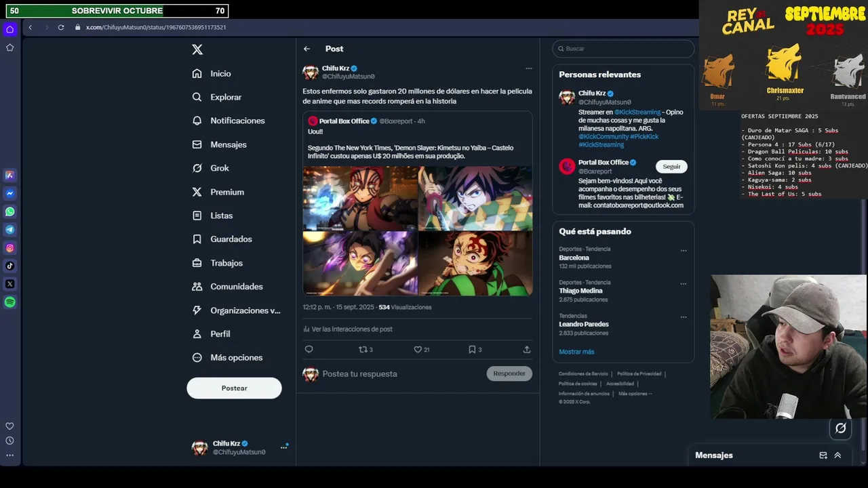Open X in the browser sidebar
Viewport: 868px width, 488px height.
pos(9,284)
